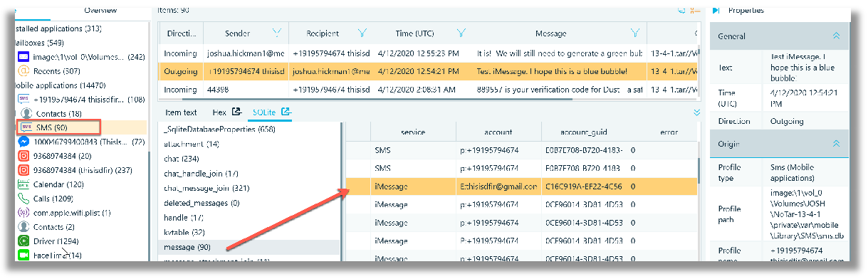Click the com.apple.wifi.plist wireless icon
Screen dimensions: 868x279
tap(23, 213)
